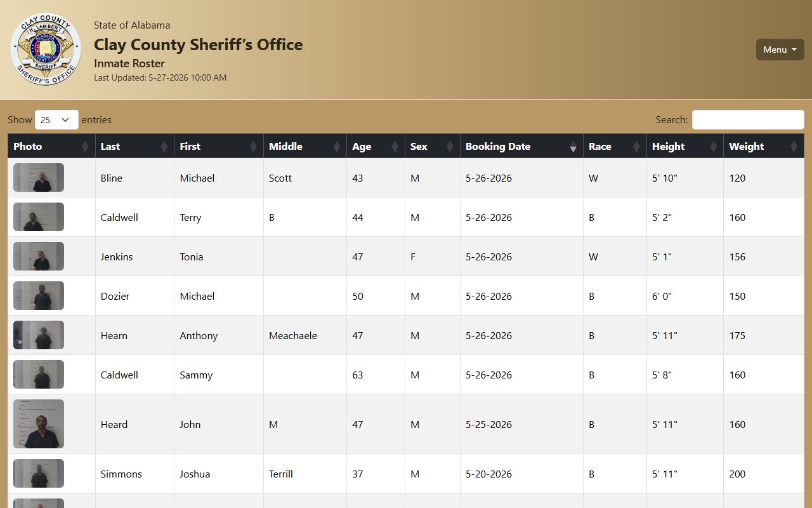Sort table by Last name column

tap(134, 146)
